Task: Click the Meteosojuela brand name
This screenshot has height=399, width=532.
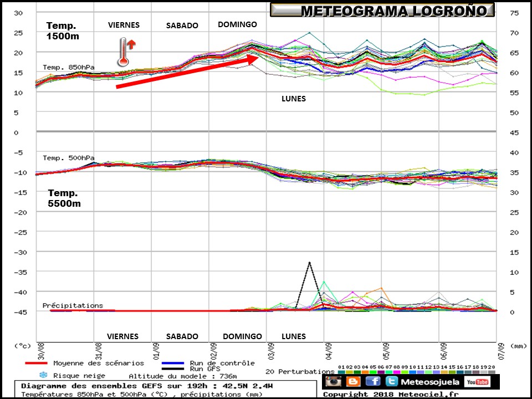Action: pyautogui.click(x=430, y=382)
